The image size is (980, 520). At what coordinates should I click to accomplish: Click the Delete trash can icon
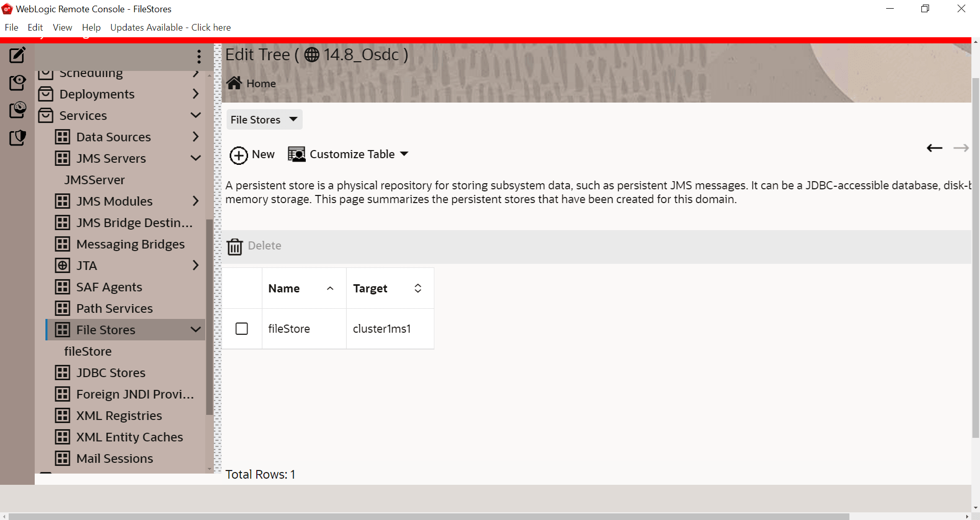(x=235, y=246)
